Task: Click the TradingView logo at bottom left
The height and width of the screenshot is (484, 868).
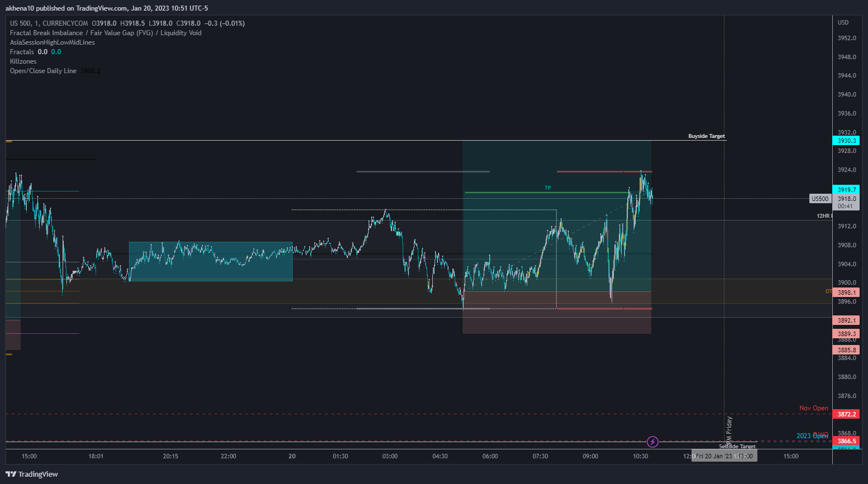Action: coord(32,474)
